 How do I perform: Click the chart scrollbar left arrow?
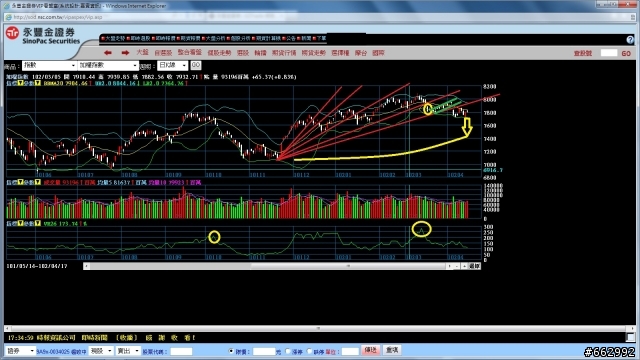tap(86, 266)
